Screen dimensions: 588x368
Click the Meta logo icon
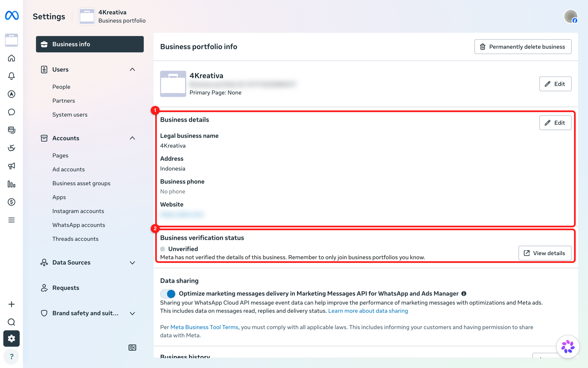click(12, 15)
